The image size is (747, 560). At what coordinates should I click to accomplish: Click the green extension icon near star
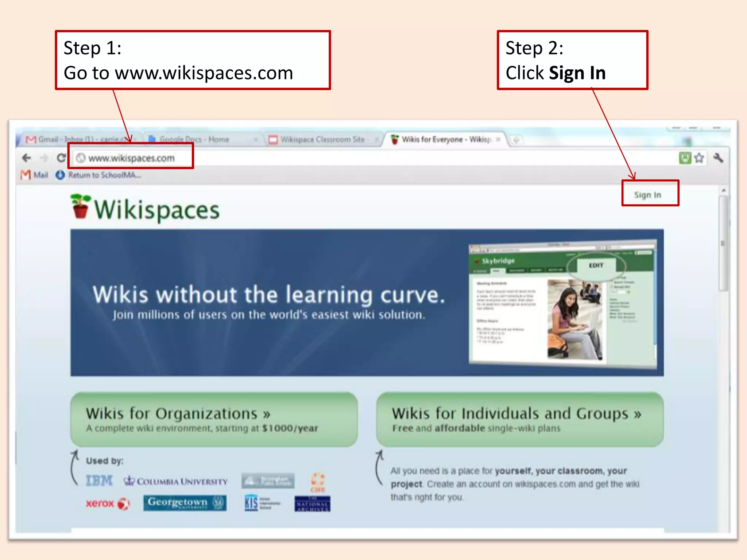tap(685, 158)
